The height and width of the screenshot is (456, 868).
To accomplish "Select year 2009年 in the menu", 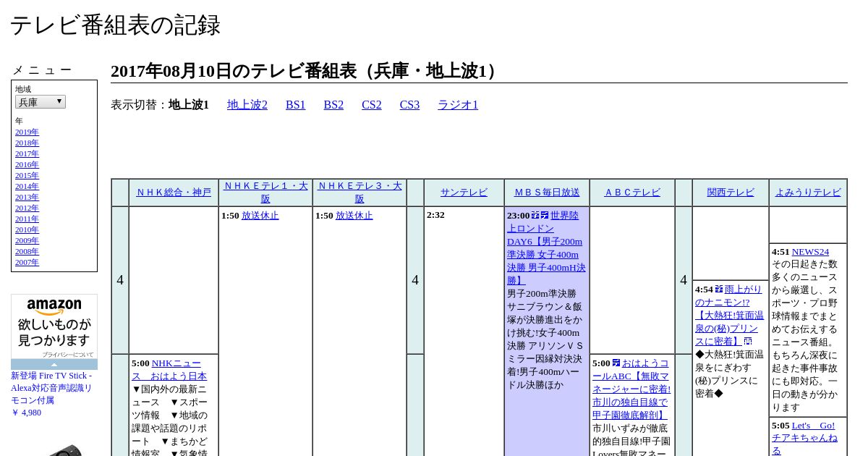I will 27,241.
